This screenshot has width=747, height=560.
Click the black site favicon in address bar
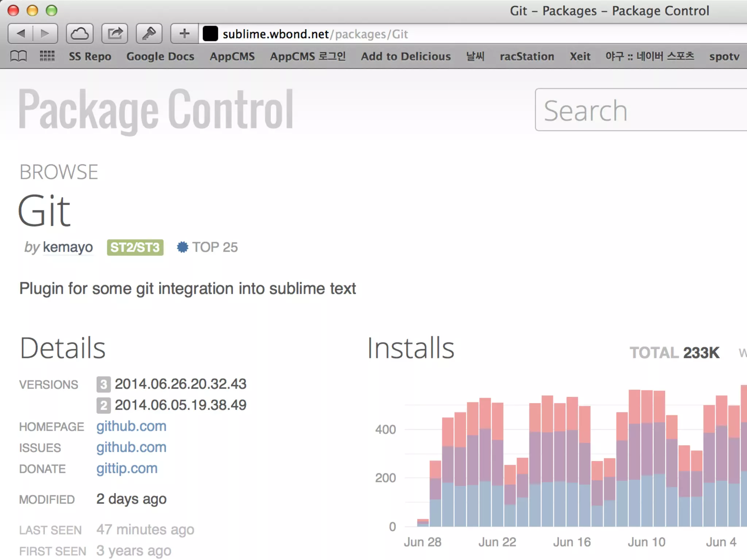click(210, 34)
